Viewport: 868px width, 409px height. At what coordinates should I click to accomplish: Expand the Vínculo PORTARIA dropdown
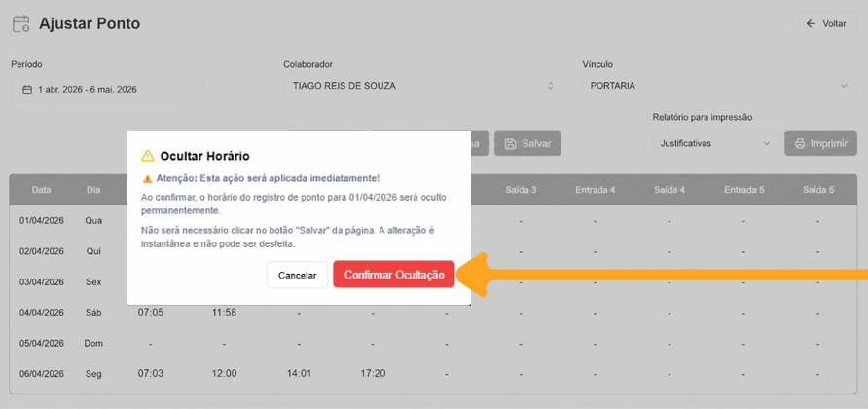(719, 86)
